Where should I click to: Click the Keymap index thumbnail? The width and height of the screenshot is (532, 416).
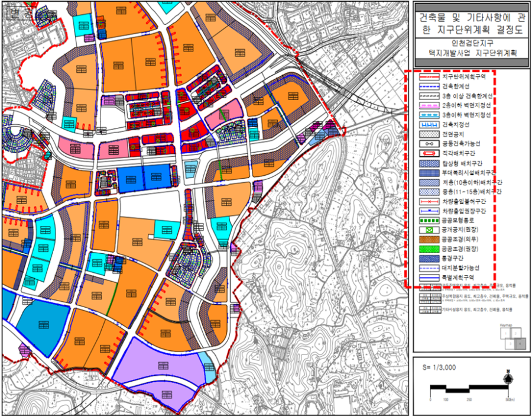(x=512, y=339)
